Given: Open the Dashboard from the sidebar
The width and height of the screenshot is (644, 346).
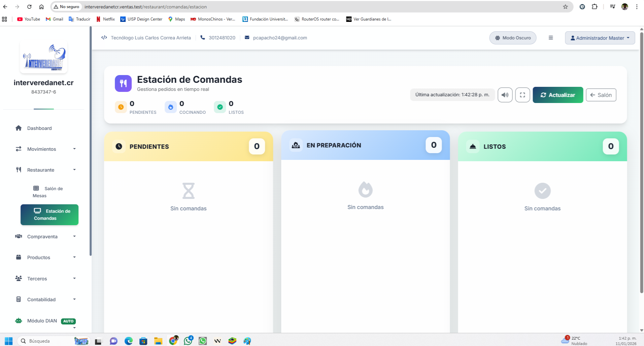Looking at the screenshot, I should click(39, 128).
